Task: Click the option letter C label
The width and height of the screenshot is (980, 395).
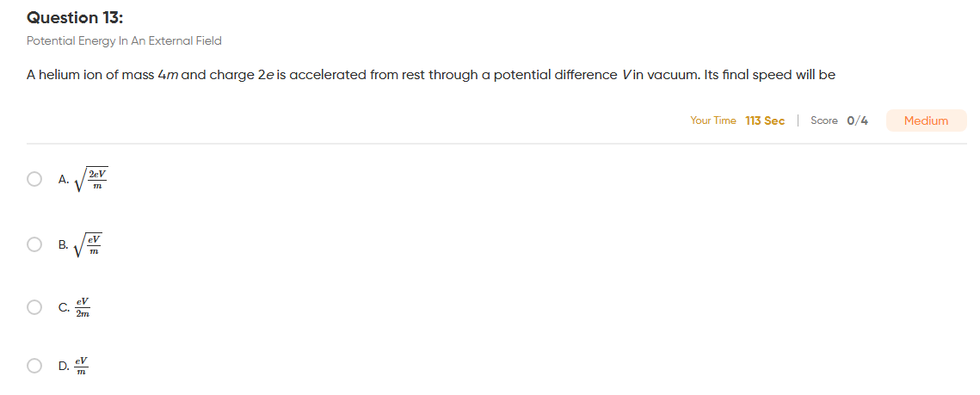Action: [x=64, y=307]
